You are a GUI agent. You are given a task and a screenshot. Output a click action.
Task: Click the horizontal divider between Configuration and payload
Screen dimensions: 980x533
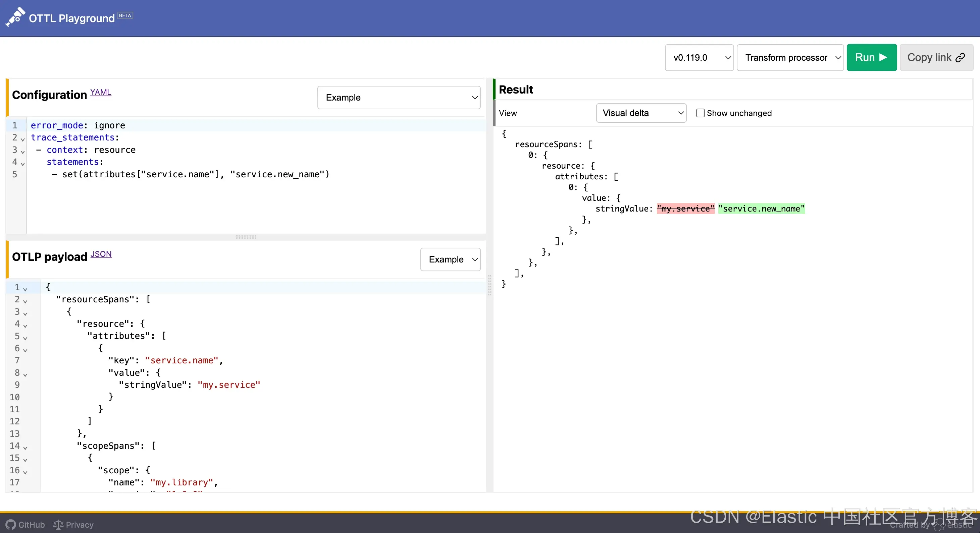point(246,237)
